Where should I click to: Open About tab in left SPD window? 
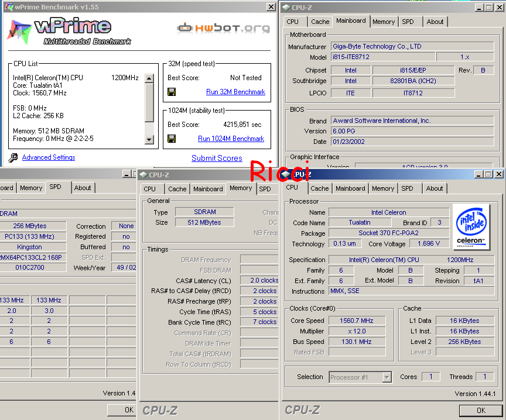point(83,188)
